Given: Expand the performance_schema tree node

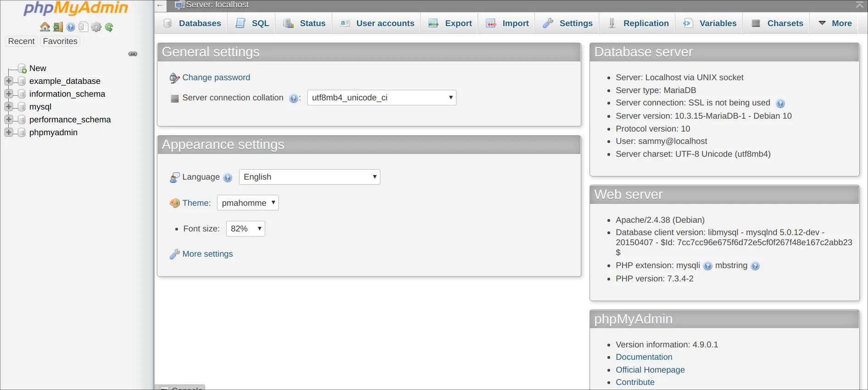Looking at the screenshot, I should [x=8, y=120].
